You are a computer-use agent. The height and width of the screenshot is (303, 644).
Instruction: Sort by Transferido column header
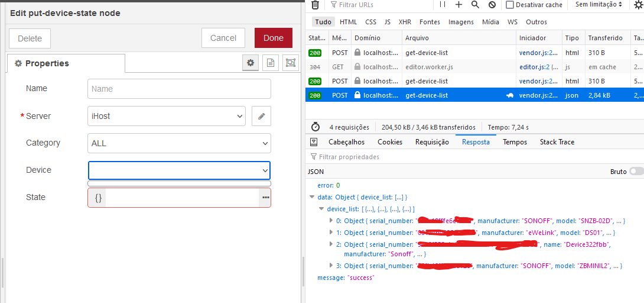(x=607, y=38)
